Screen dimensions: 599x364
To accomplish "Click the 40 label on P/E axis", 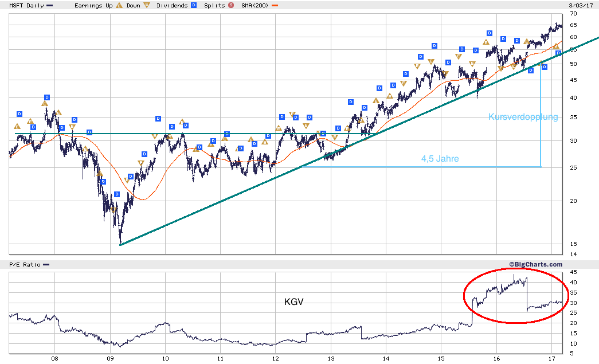I will (573, 283).
